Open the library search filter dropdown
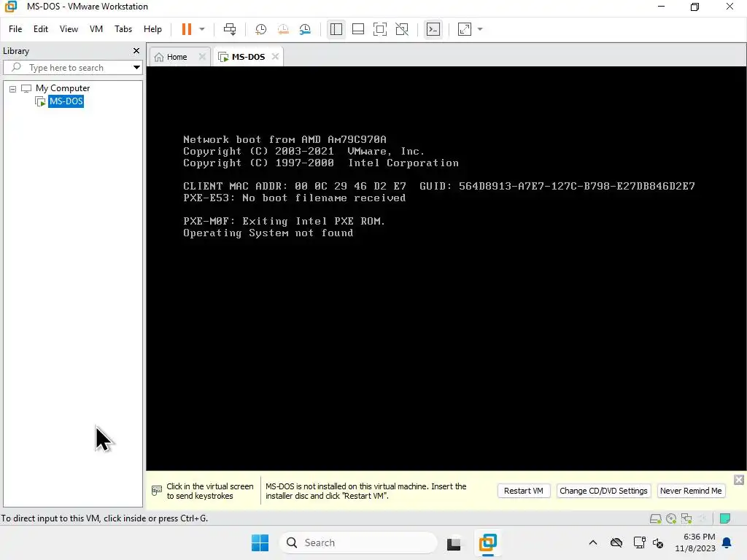Screen dimensions: 747x560 click(x=136, y=68)
